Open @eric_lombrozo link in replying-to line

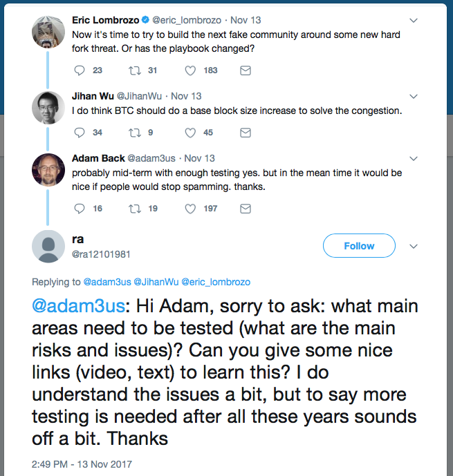pos(216,282)
